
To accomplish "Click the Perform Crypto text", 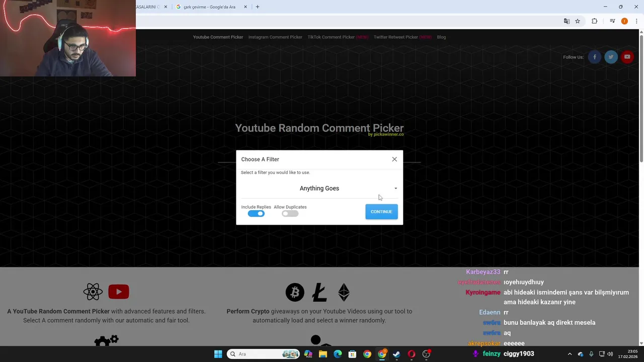I will (x=248, y=311).
